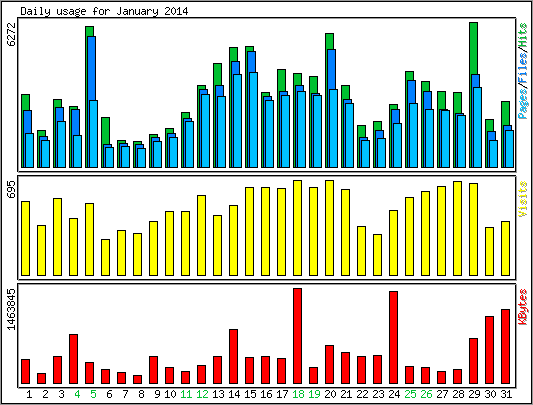Select the yellow visits bar for day 20
533x405 pixels.
[x=329, y=228]
